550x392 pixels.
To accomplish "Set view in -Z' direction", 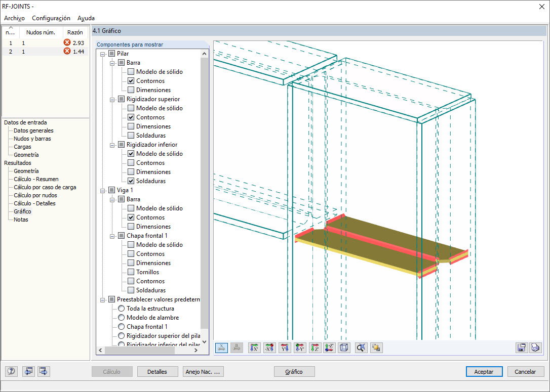I will [x=329, y=348].
